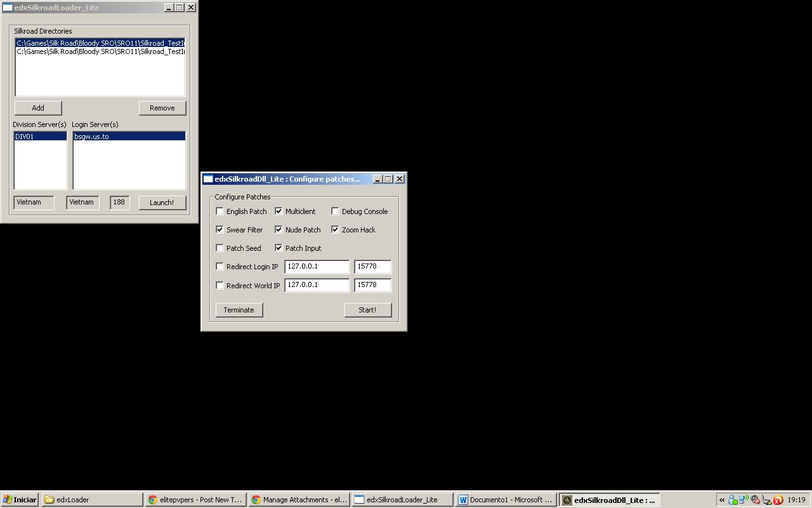Click the edxSilkroadLoader_Lite title bar icon

coord(7,8)
